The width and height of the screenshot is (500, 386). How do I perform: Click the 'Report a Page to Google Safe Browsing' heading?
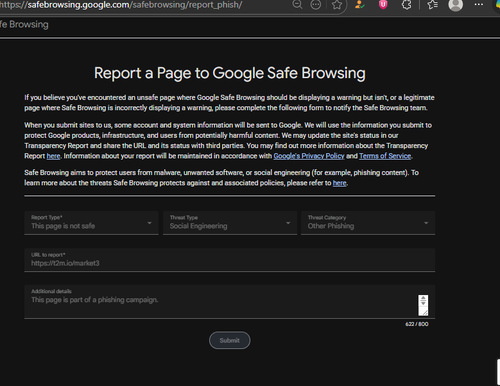point(230,73)
